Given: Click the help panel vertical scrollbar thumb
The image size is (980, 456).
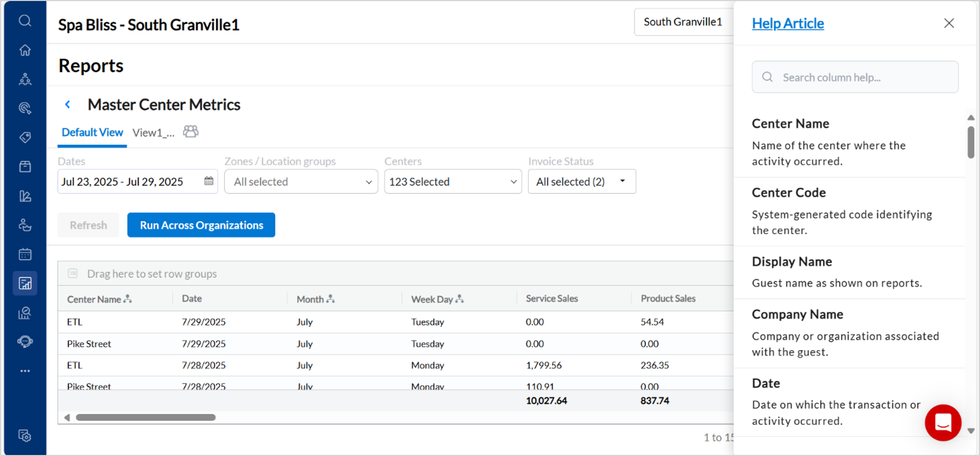Looking at the screenshot, I should [x=971, y=142].
